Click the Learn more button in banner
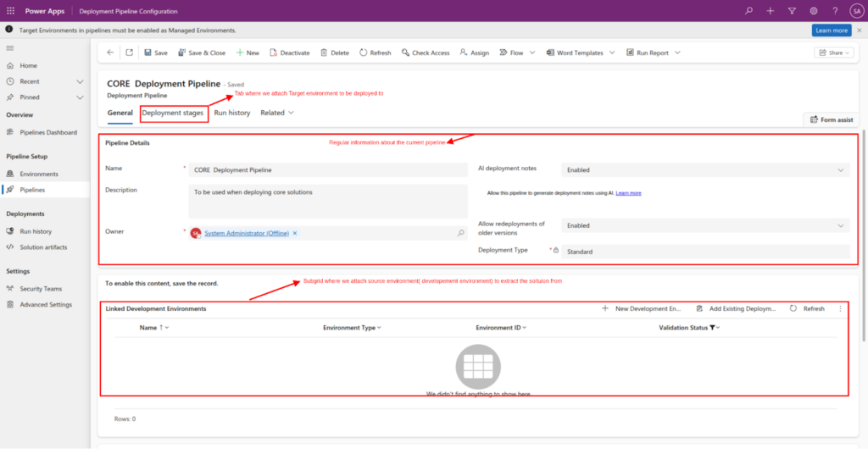 coord(831,30)
